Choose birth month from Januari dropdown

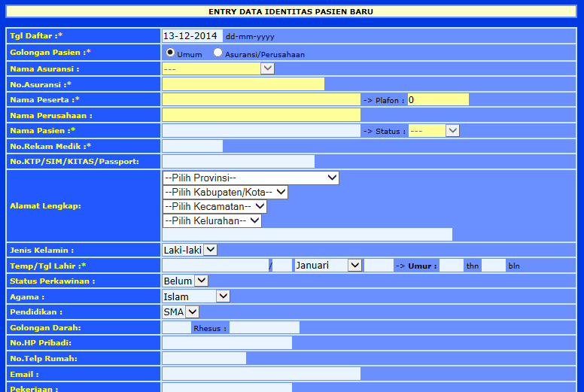[328, 266]
